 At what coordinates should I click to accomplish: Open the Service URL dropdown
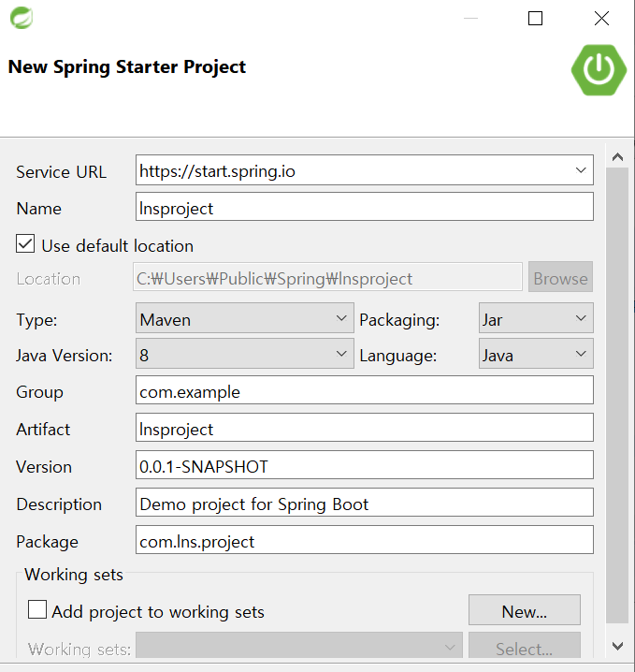click(581, 170)
